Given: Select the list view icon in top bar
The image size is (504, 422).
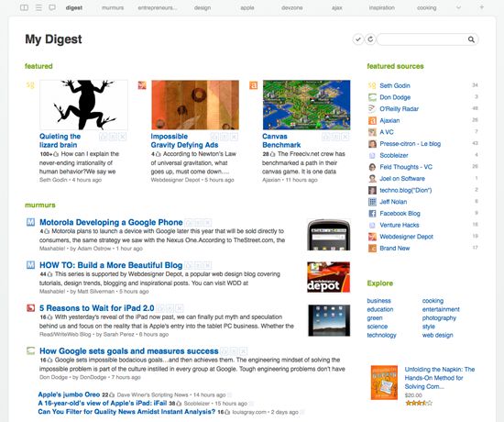Looking at the screenshot, I should point(38,7).
